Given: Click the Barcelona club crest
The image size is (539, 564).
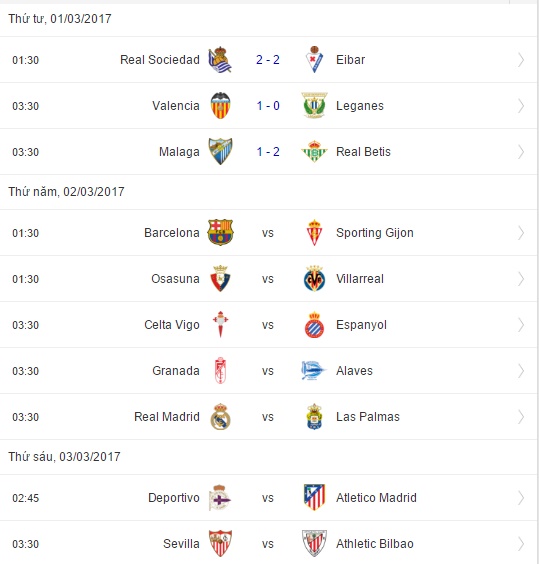Looking at the screenshot, I should pyautogui.click(x=220, y=233).
